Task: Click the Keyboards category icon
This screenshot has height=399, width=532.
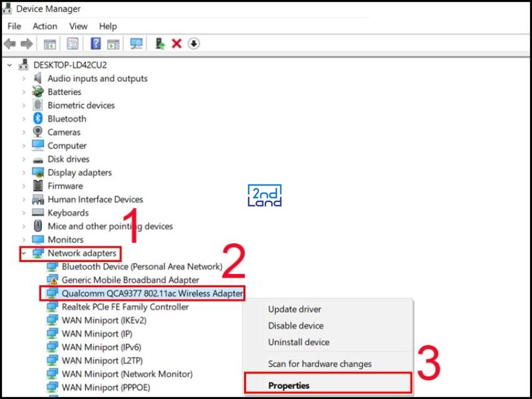Action: [38, 212]
